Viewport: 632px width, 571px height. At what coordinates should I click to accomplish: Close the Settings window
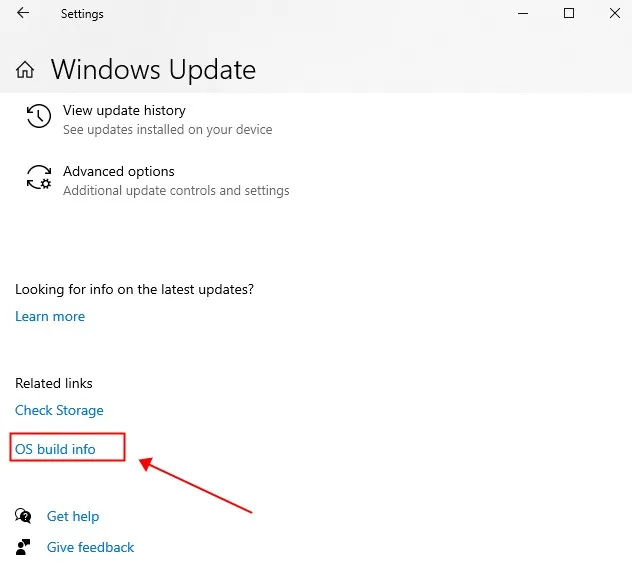tap(614, 14)
